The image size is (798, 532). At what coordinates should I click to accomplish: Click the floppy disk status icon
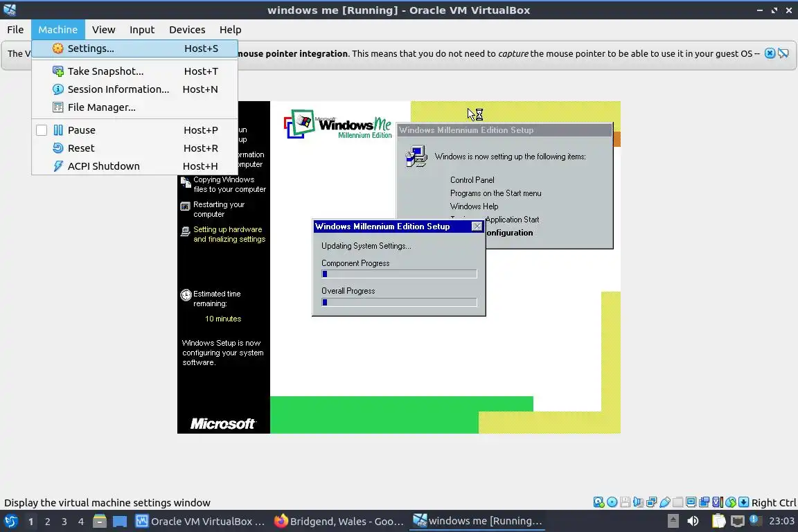pos(625,502)
